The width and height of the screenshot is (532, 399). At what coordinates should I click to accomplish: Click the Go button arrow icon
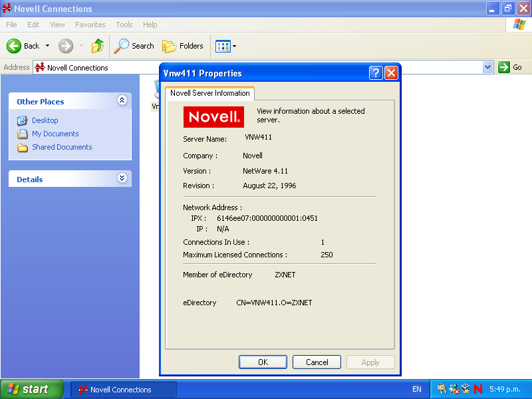pos(504,67)
